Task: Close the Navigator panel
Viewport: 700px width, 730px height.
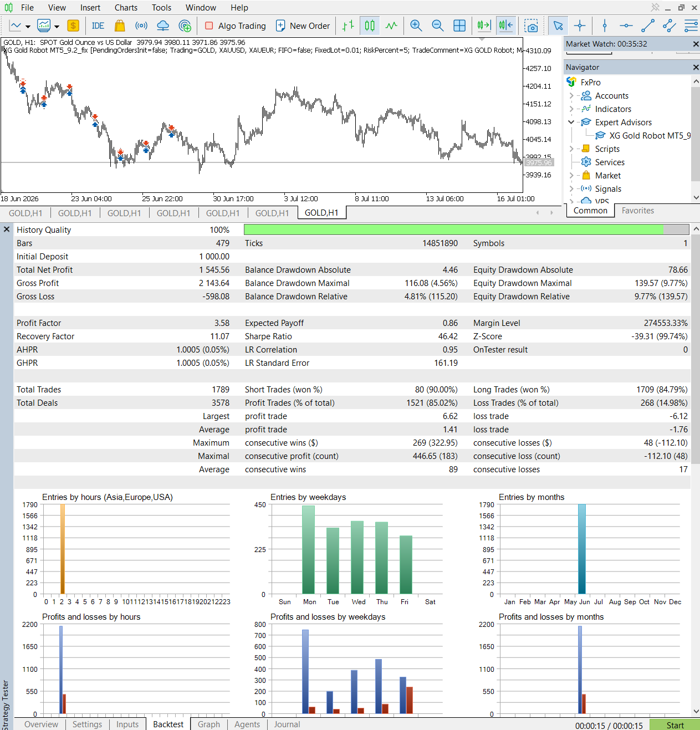Action: [x=696, y=67]
